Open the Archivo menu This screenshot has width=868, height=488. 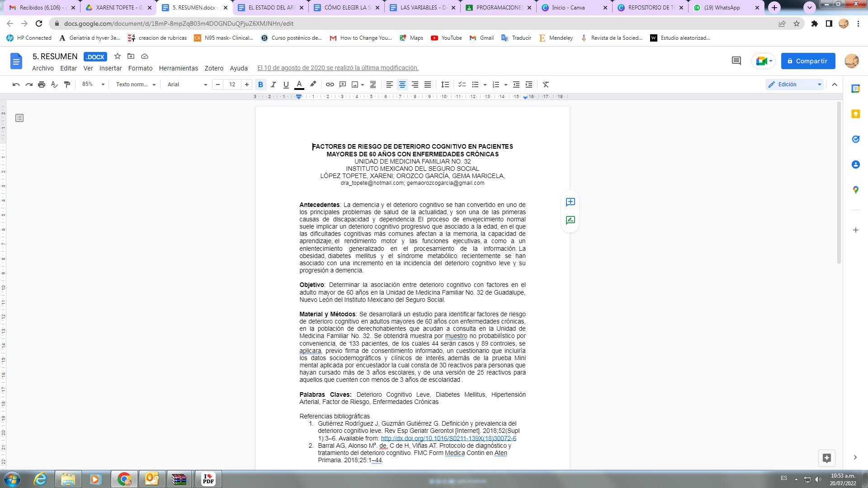point(43,68)
